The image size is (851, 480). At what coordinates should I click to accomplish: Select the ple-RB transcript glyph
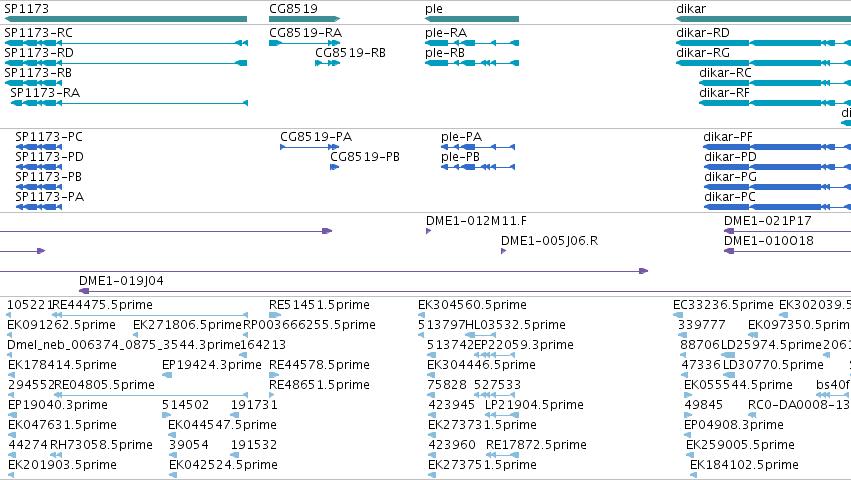[x=472, y=63]
